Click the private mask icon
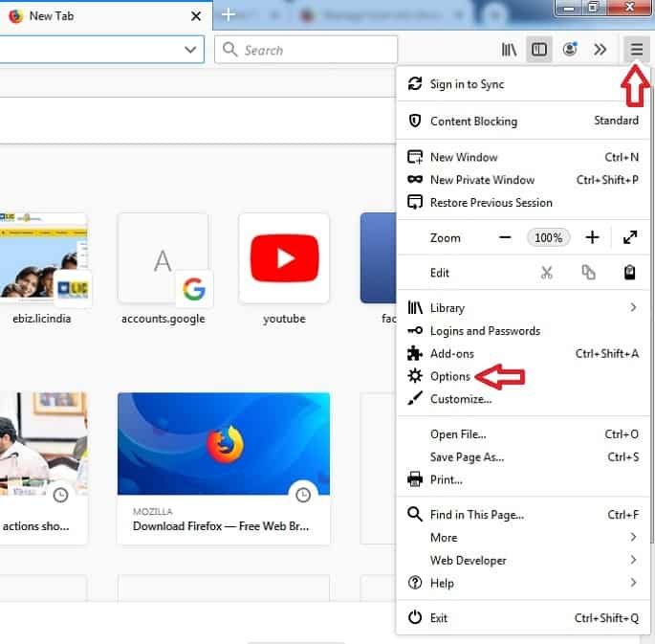655x644 pixels. 414,180
